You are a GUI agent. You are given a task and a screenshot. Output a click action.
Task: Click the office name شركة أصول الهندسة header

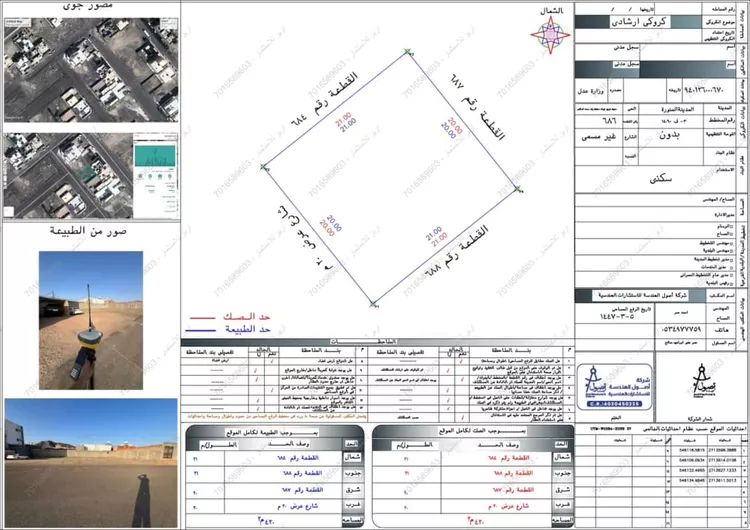(x=641, y=295)
